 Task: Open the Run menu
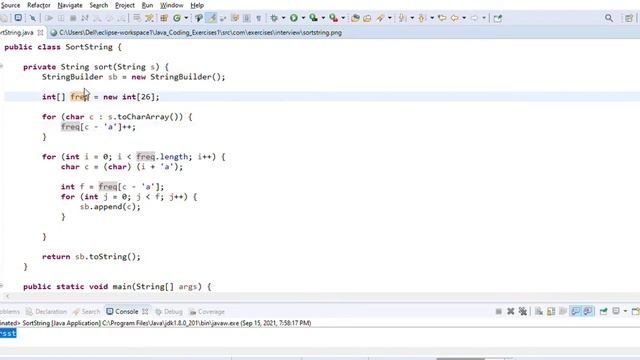[147, 5]
